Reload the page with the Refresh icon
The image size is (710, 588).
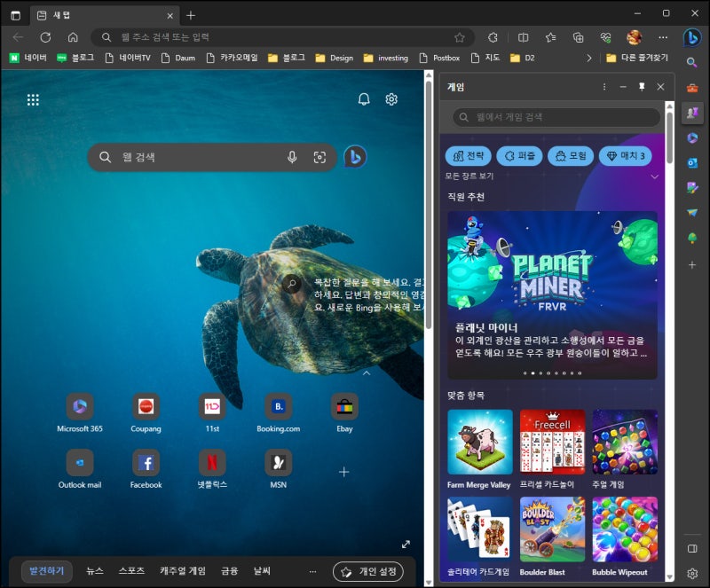(x=45, y=37)
